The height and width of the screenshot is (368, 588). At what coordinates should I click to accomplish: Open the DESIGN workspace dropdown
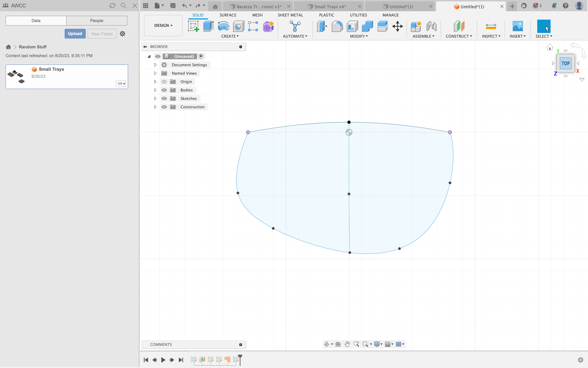pos(163,26)
